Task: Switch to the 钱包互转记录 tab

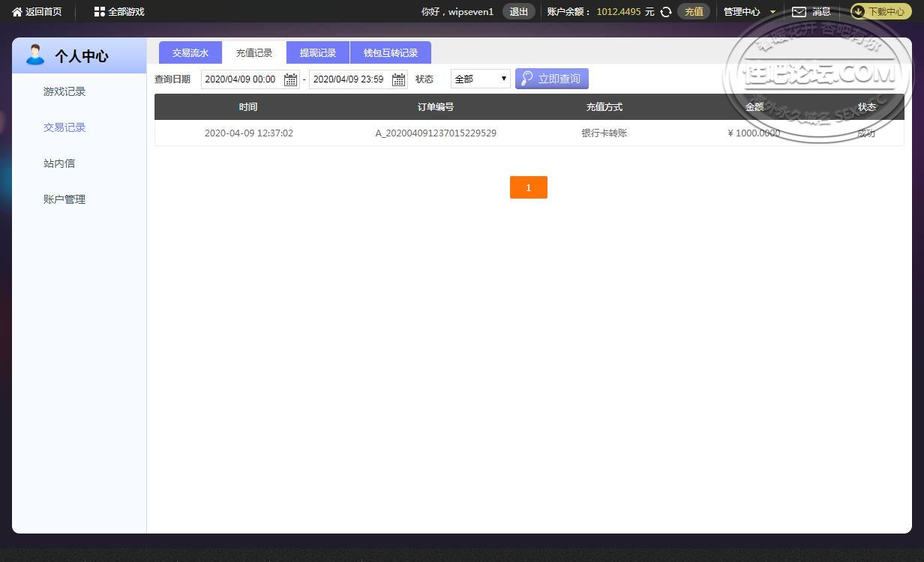Action: (x=391, y=52)
